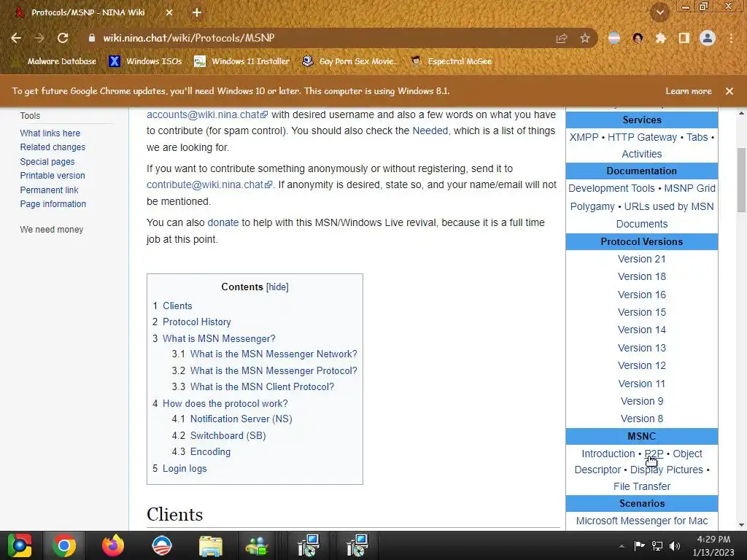Open the clock showing 4:29 PM
The height and width of the screenshot is (560, 747).
pos(713,545)
